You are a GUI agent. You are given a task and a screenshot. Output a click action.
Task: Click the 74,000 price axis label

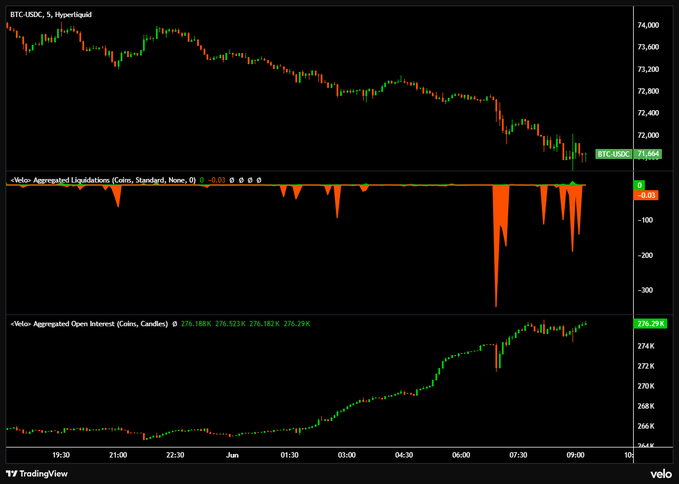click(648, 25)
